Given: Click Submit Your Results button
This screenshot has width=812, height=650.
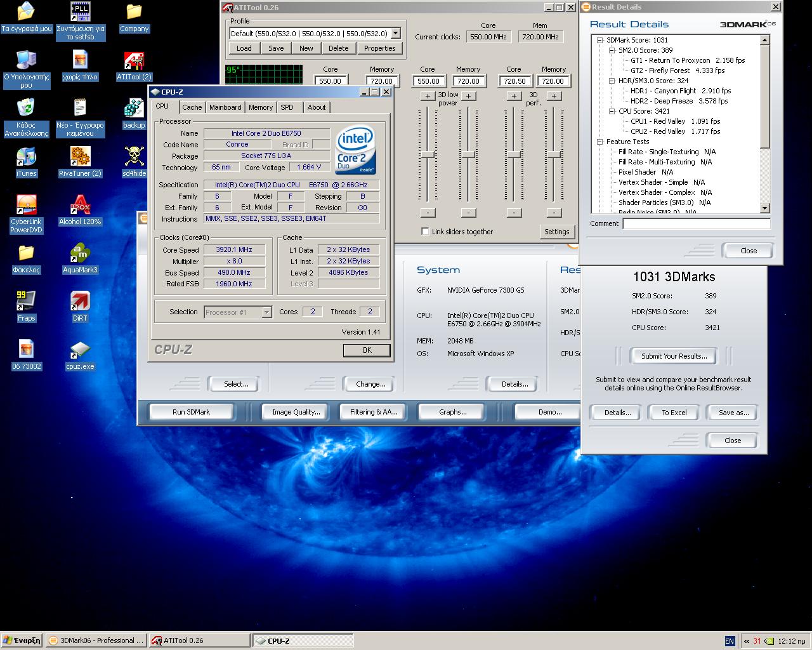Looking at the screenshot, I should tap(674, 356).
